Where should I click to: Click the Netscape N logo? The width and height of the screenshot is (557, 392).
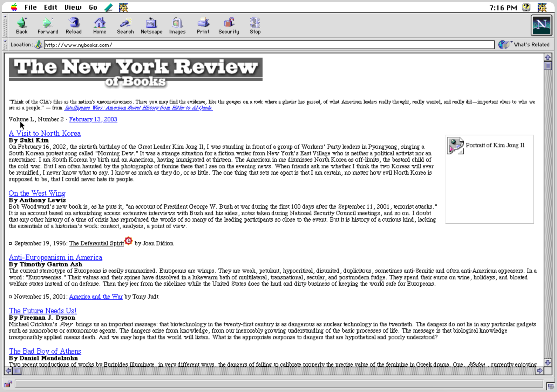click(x=541, y=25)
